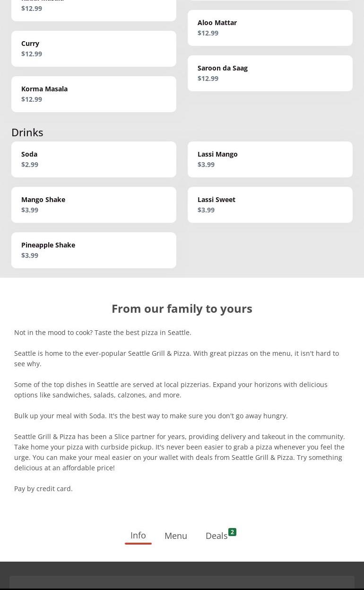
Task: Add Saroon da Saag to order
Action: (x=270, y=73)
